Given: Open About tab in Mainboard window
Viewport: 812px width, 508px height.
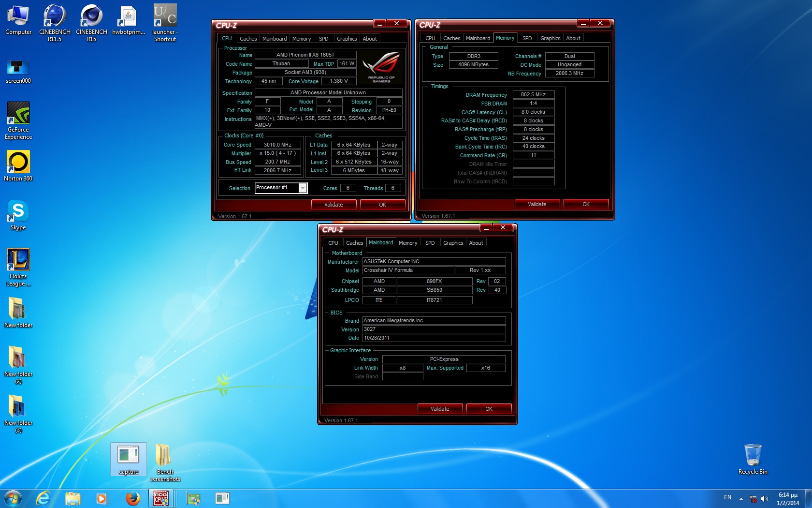Looking at the screenshot, I should pyautogui.click(x=476, y=243).
